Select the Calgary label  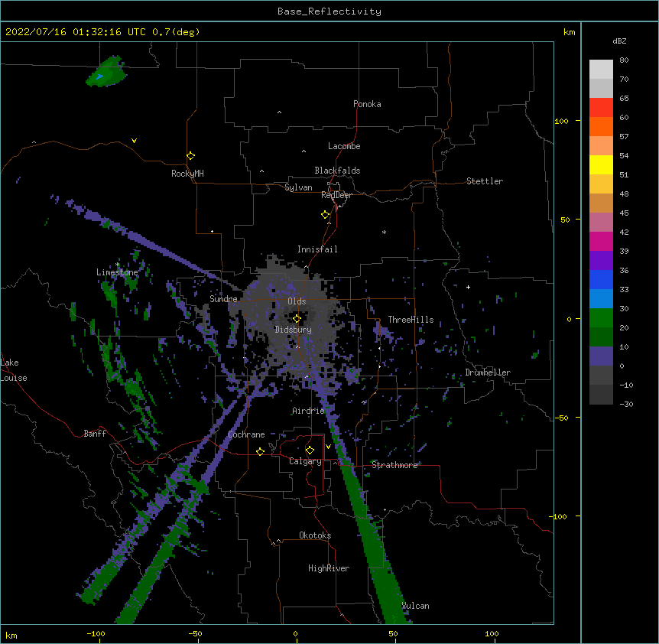point(305,461)
